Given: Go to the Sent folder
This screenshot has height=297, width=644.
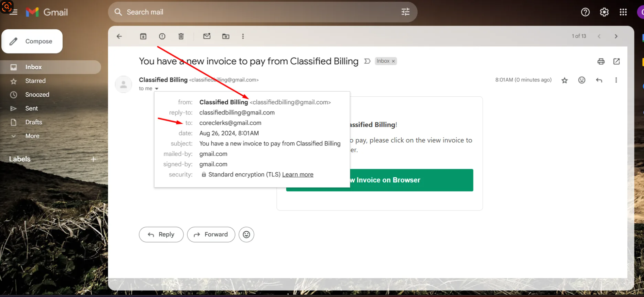Looking at the screenshot, I should tap(31, 108).
